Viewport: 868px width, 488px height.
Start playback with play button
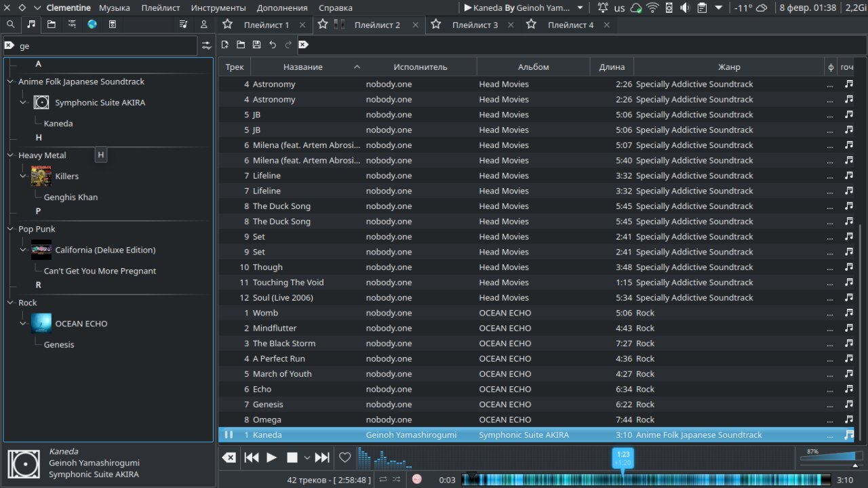pos(272,457)
